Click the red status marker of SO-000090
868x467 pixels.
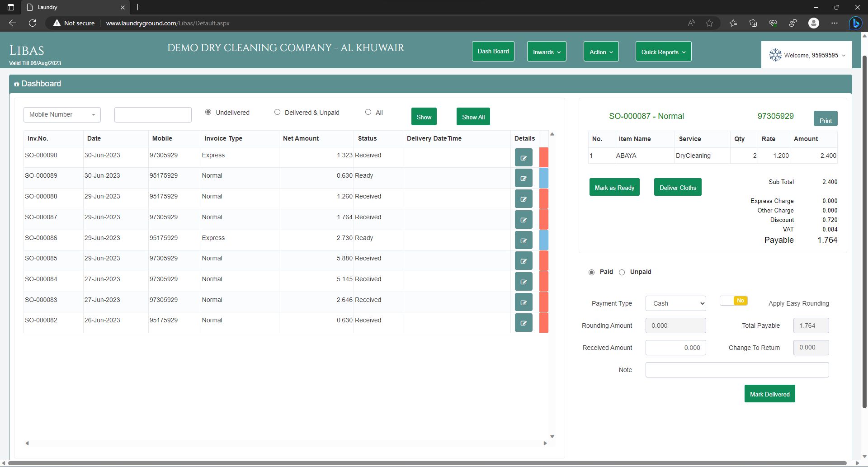[x=544, y=158]
